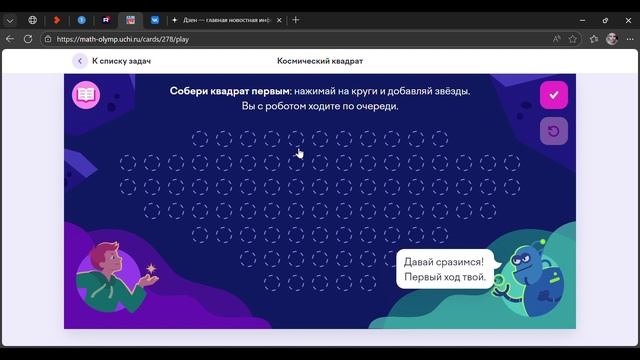Viewport: 640px width, 360px height.
Task: Switch to the pinned tab with blue circle favicon
Action: tap(82, 20)
